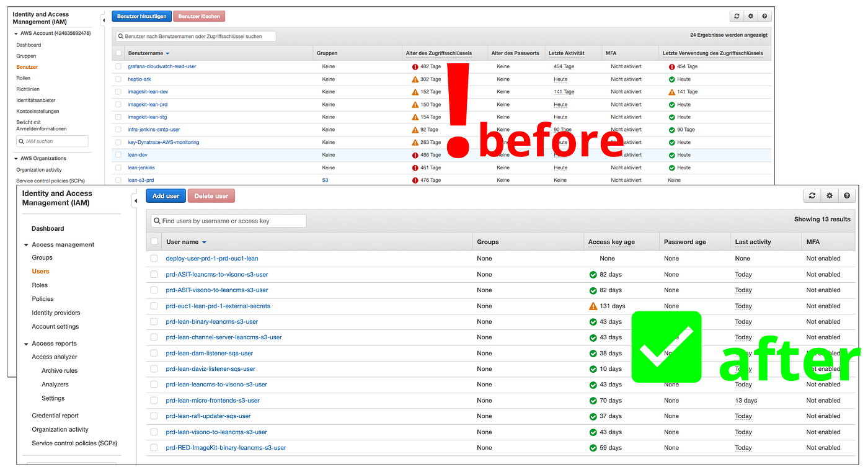Open Rollen in before sidebar
The image size is (868, 472).
[23, 78]
